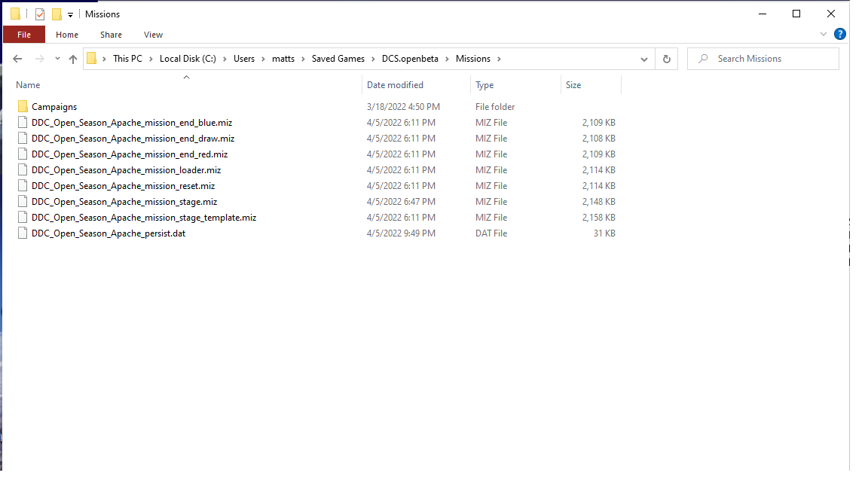Click file icon of mission_end_blue.miz
Viewport: 868px width, 488px height.
tap(23, 122)
